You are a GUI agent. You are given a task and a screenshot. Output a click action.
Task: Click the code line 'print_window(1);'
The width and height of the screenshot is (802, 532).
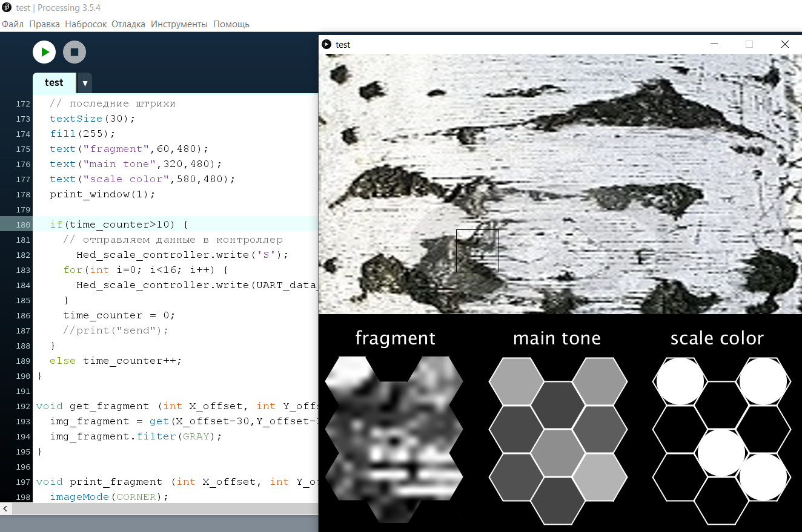click(102, 194)
